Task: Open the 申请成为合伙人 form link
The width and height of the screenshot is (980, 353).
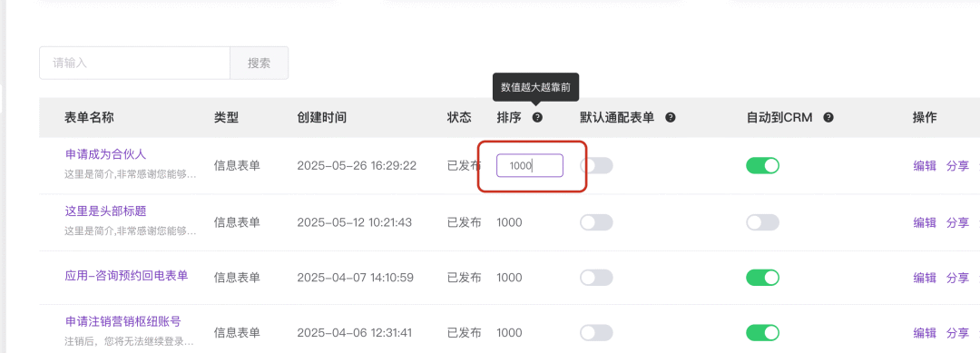Action: [105, 153]
